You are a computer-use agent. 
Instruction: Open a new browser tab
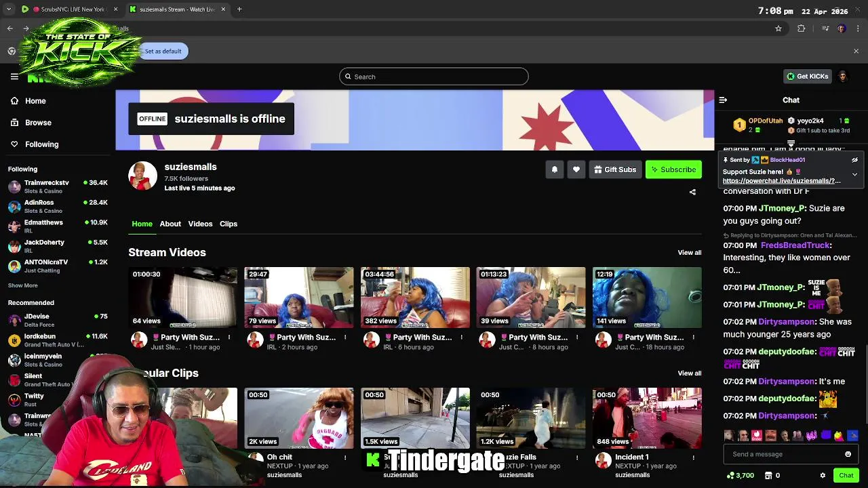pos(239,9)
